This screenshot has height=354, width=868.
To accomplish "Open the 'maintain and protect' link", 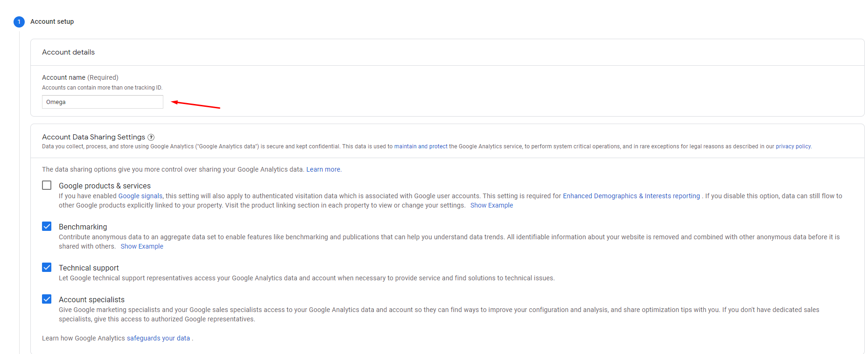I will (420, 146).
